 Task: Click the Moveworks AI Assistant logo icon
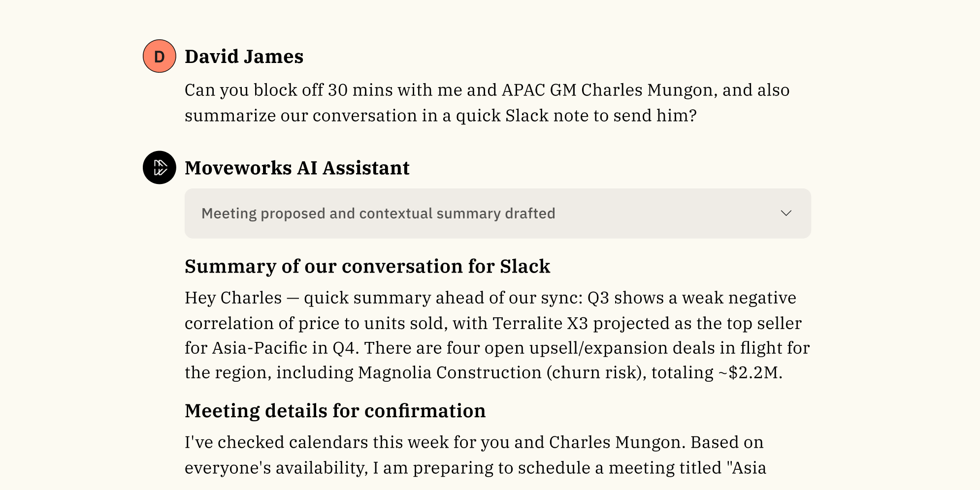tap(159, 168)
